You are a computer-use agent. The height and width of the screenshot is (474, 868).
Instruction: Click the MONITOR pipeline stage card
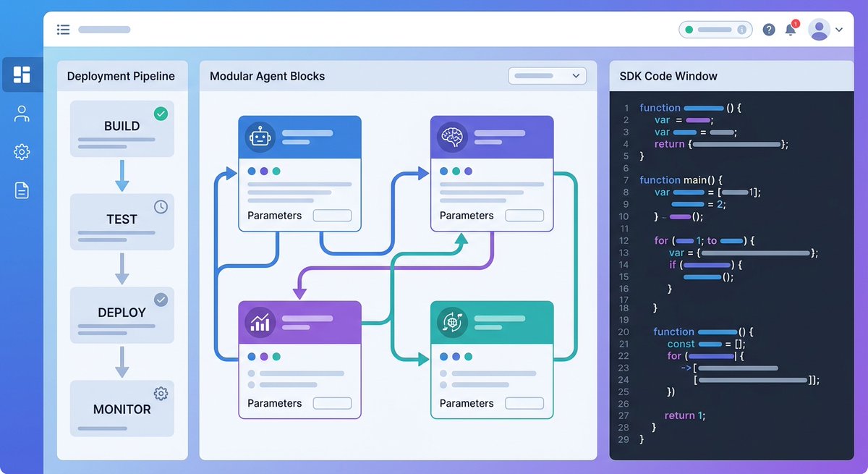click(122, 408)
